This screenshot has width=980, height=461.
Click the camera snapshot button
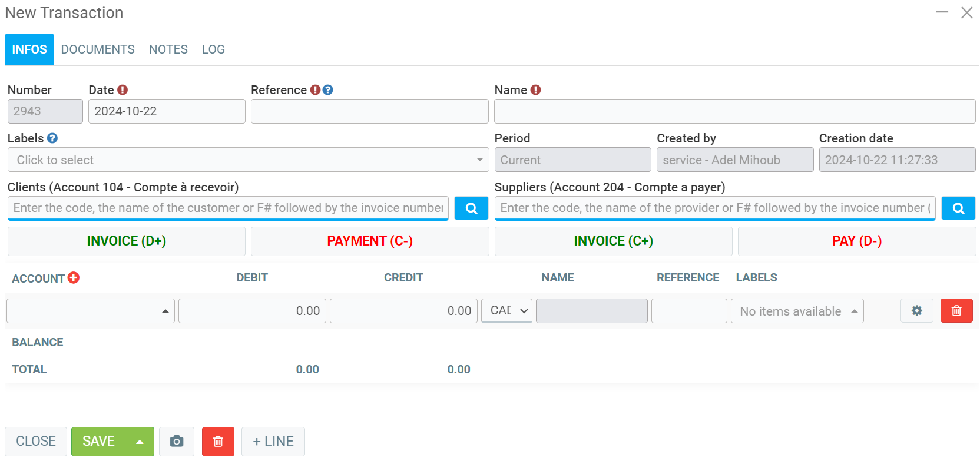tap(177, 442)
